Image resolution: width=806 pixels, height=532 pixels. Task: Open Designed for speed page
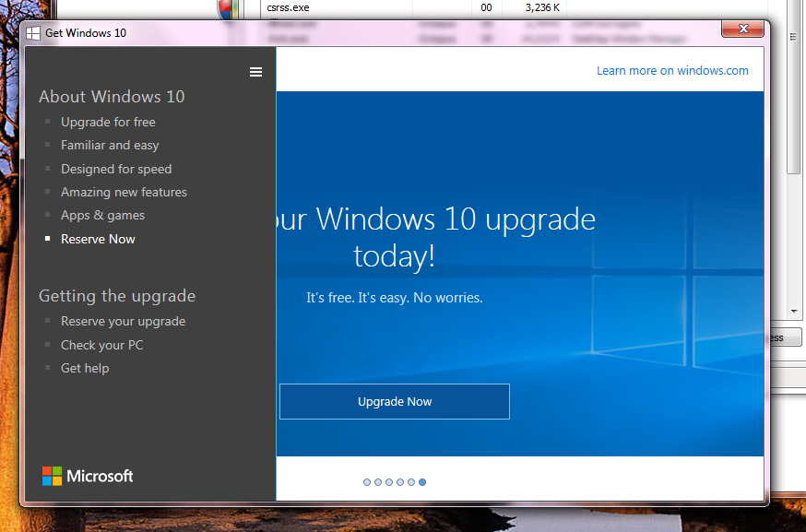click(x=116, y=169)
